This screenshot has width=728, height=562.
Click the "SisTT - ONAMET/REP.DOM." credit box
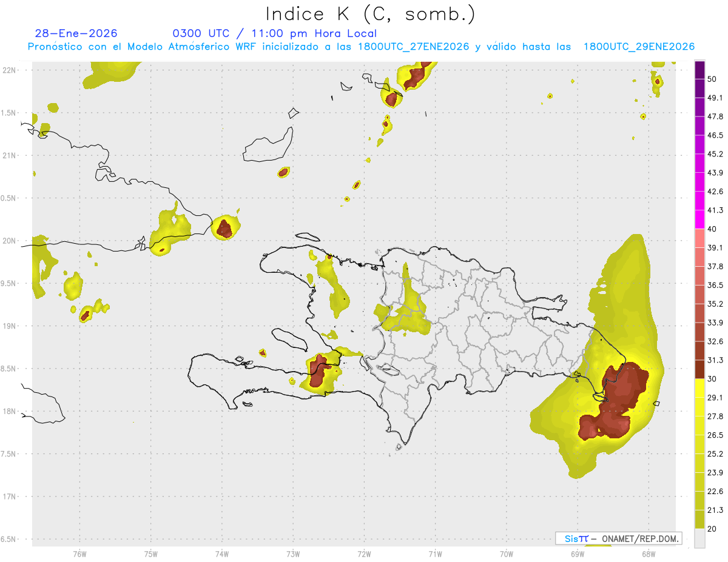[x=618, y=538]
